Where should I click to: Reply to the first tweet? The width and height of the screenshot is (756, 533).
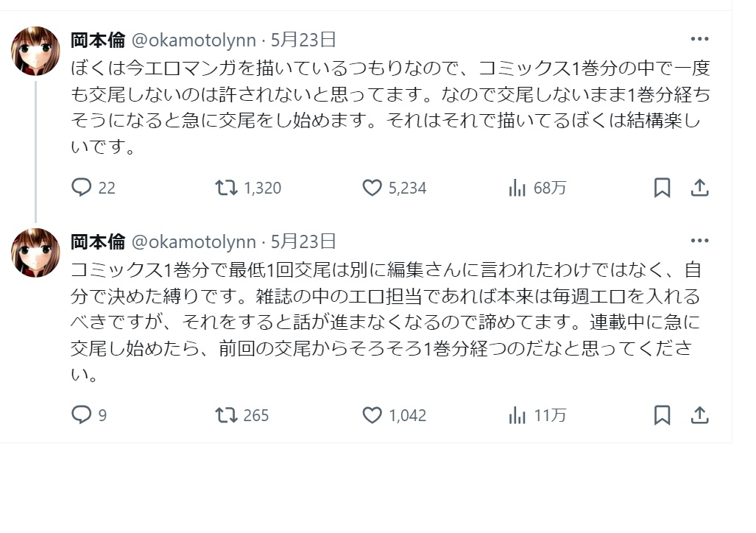tap(81, 188)
